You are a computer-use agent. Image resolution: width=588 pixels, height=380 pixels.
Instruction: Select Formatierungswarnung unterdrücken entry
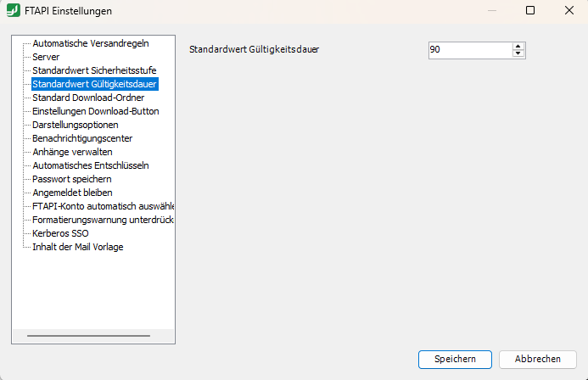tap(103, 220)
